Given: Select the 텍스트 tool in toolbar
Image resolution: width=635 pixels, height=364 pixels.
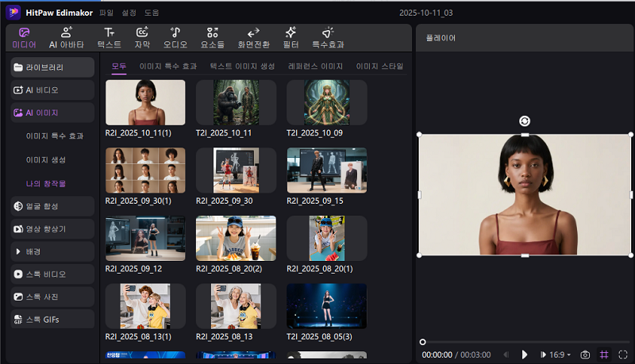Looking at the screenshot, I should 109,37.
